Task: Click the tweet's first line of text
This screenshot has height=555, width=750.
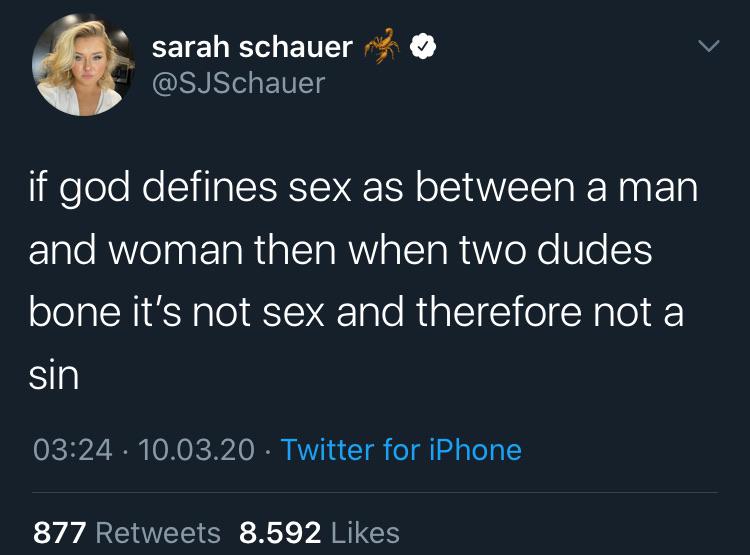Action: point(362,188)
